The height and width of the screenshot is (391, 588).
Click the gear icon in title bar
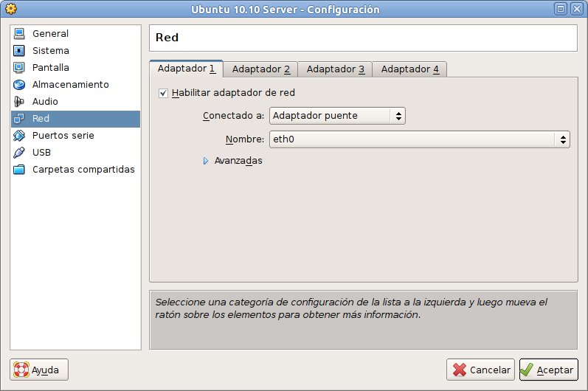(x=11, y=9)
